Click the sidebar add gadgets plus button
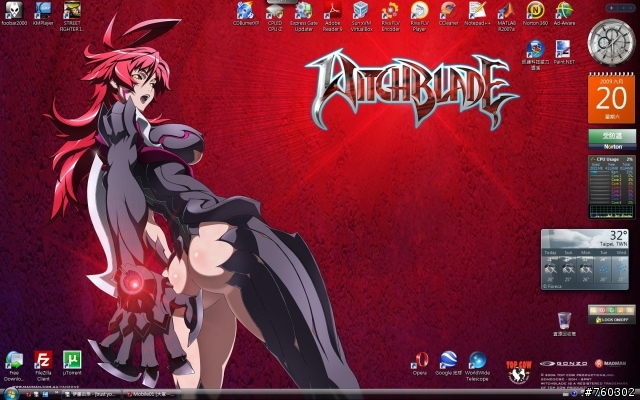 (611, 8)
